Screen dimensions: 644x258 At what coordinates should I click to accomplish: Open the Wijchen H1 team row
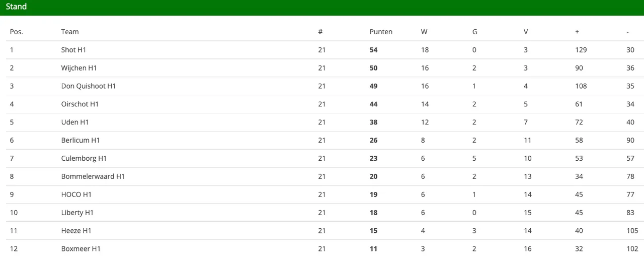79,68
